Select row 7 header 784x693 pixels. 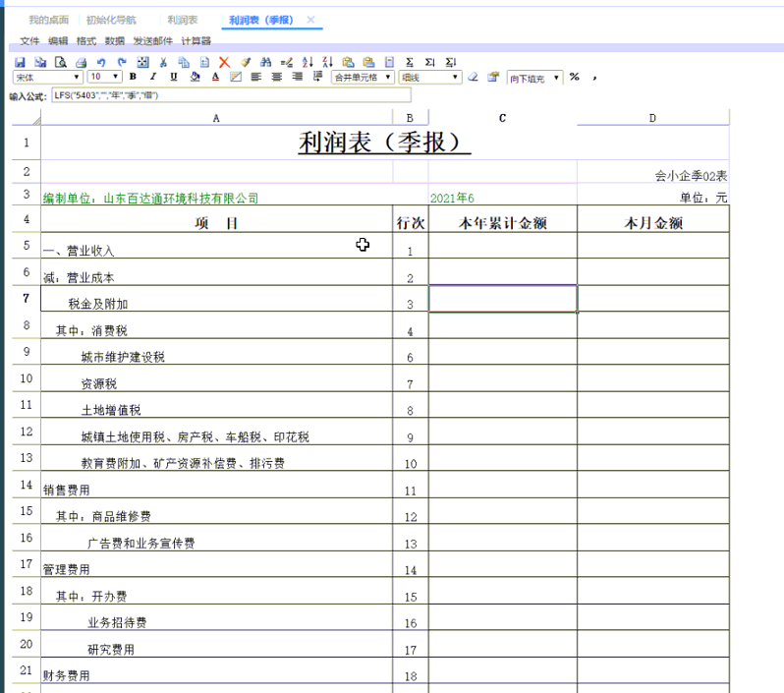click(27, 298)
